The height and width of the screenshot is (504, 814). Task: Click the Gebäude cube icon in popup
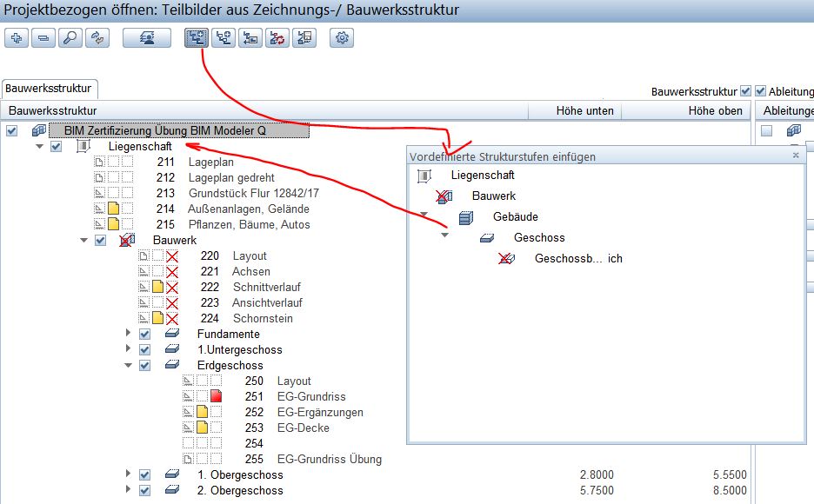(x=465, y=217)
